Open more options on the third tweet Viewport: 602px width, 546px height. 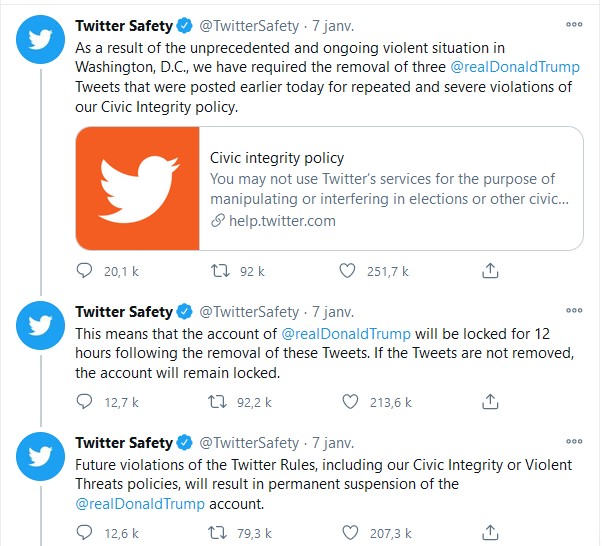pos(574,443)
